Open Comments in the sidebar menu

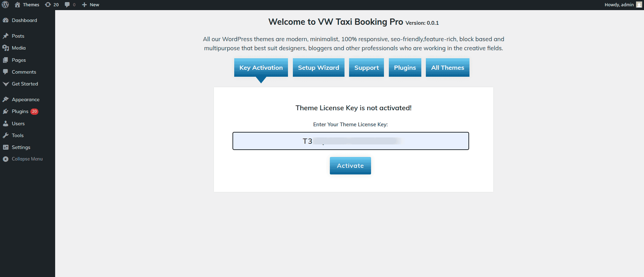click(x=24, y=72)
